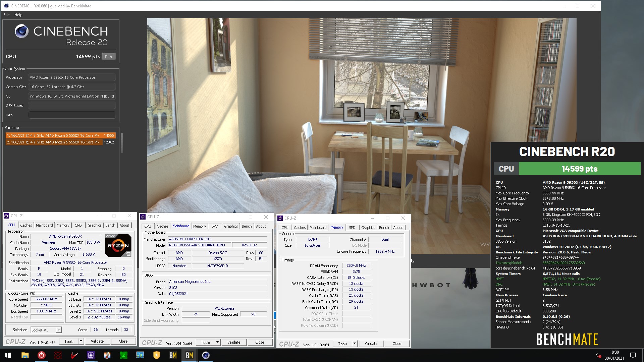Image resolution: width=644 pixels, height=362 pixels.
Task: Open Windows Start menu
Action: (8, 355)
